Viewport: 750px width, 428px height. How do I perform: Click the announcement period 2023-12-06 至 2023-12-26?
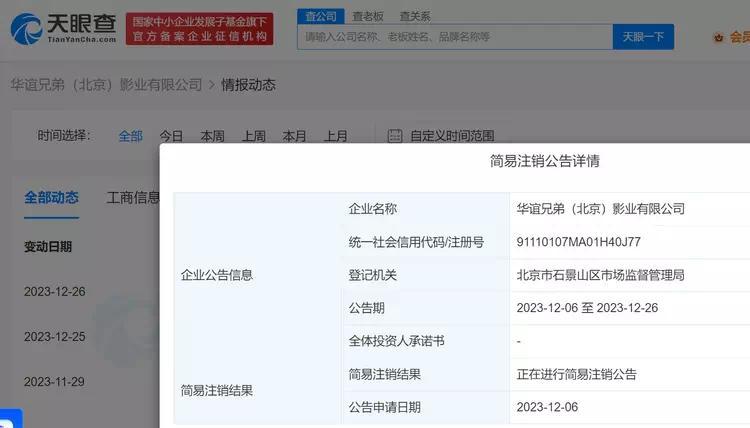[x=587, y=308]
